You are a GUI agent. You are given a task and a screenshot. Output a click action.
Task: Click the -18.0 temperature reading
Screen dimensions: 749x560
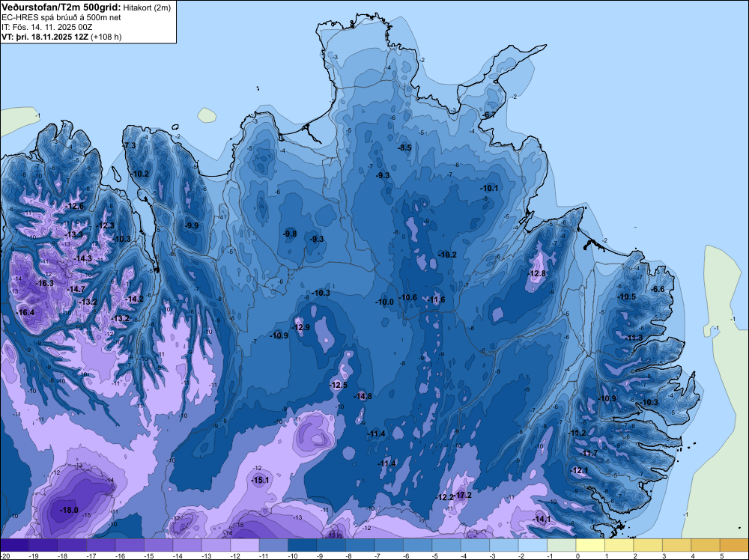tap(69, 510)
